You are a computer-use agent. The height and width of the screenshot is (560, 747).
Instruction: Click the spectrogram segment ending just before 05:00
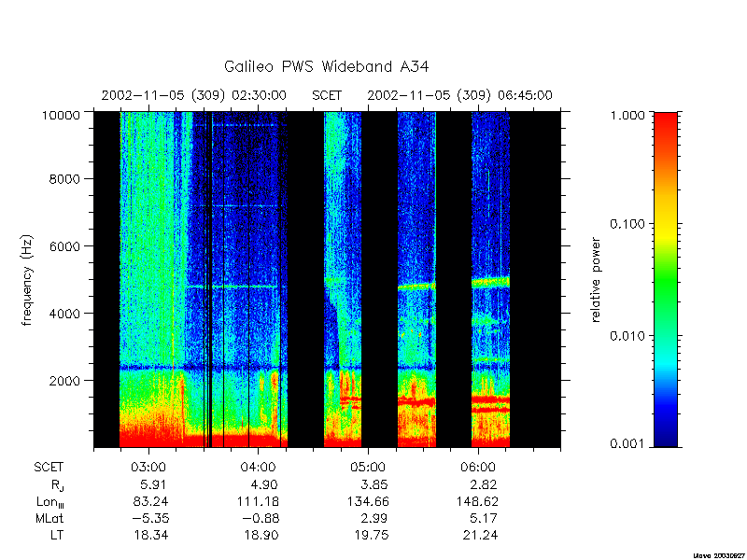tap(343, 279)
